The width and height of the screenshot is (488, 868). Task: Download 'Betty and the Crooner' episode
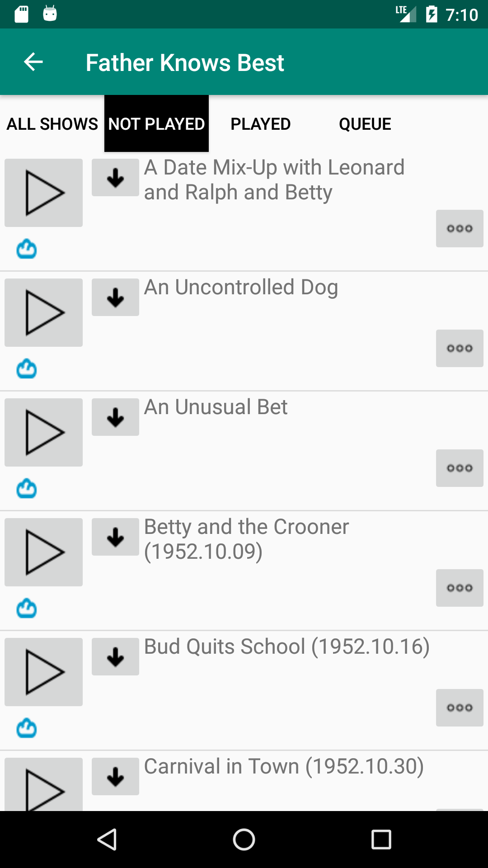(x=115, y=537)
